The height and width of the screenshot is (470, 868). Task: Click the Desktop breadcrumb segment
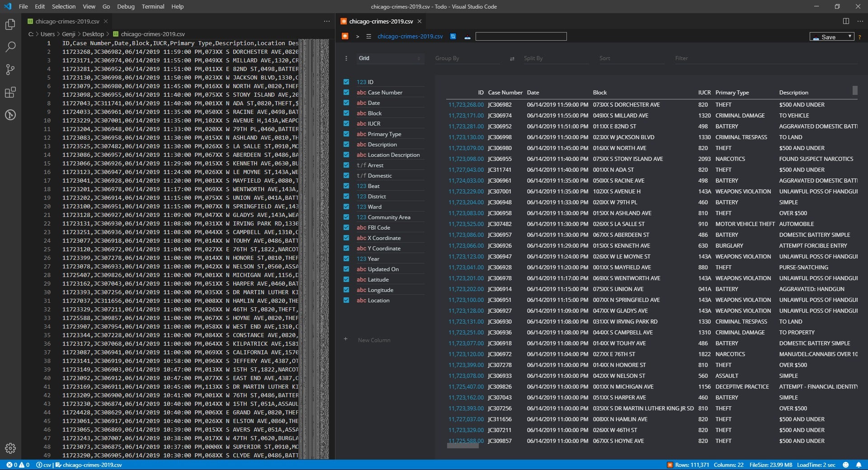click(93, 34)
